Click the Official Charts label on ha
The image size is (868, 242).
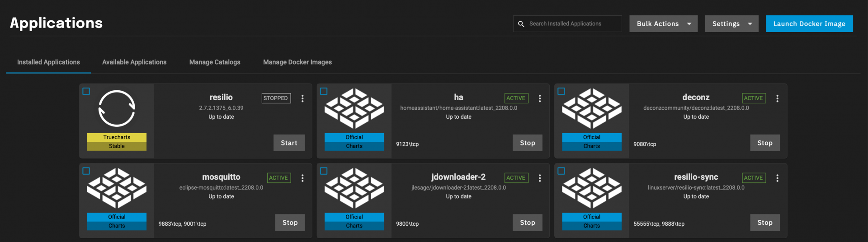[x=354, y=142]
